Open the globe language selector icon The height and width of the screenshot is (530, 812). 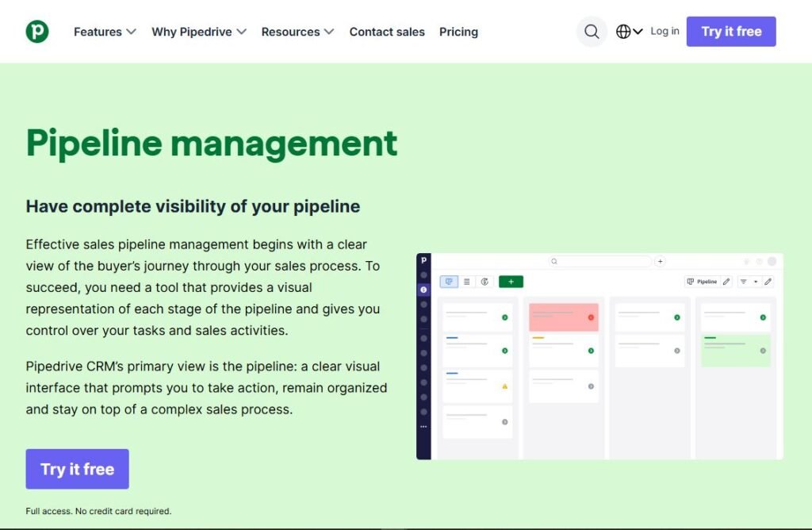pos(625,32)
